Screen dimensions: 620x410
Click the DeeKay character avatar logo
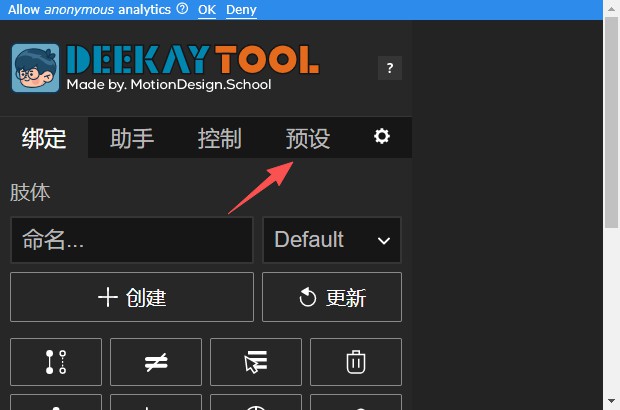(35, 68)
